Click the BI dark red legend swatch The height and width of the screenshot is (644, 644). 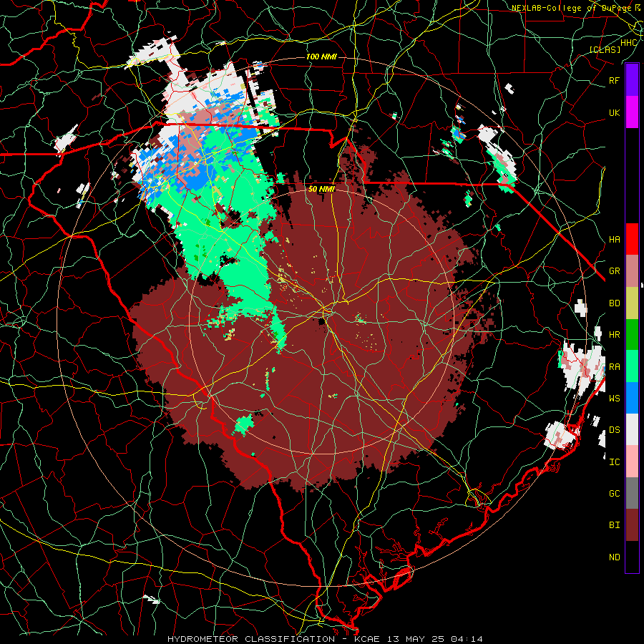632,525
